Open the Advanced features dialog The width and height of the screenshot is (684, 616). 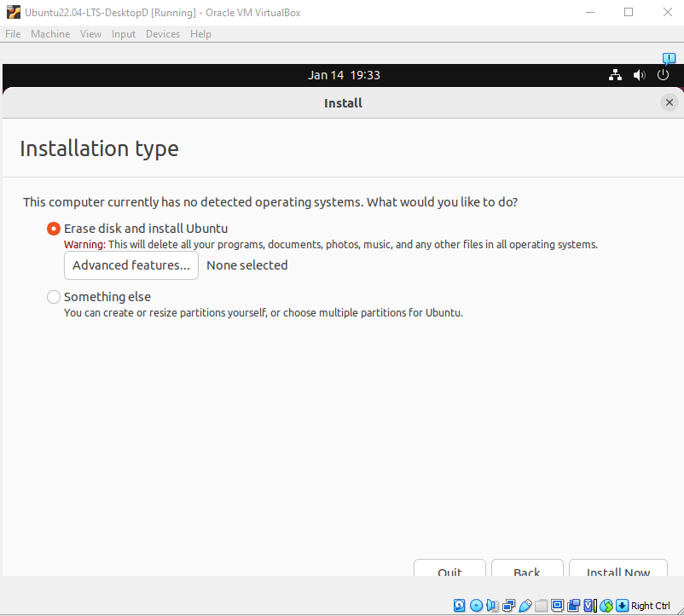click(130, 265)
